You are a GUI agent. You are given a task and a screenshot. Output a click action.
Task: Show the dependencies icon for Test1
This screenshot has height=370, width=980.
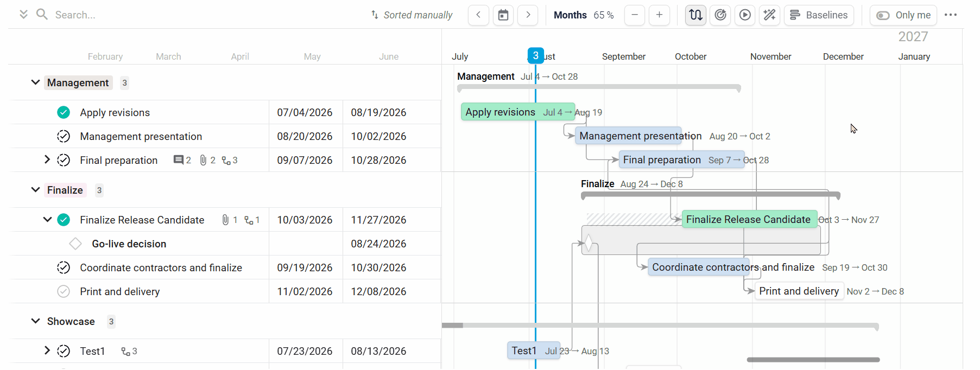[129, 352]
